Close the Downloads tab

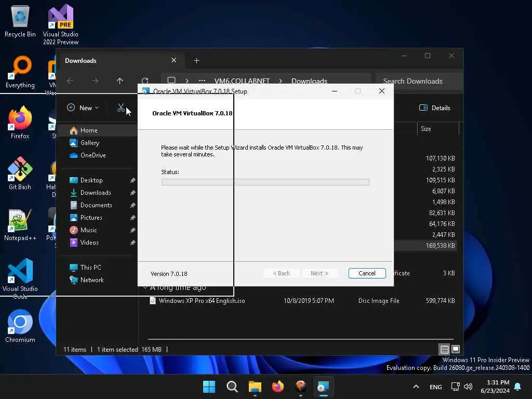[174, 60]
